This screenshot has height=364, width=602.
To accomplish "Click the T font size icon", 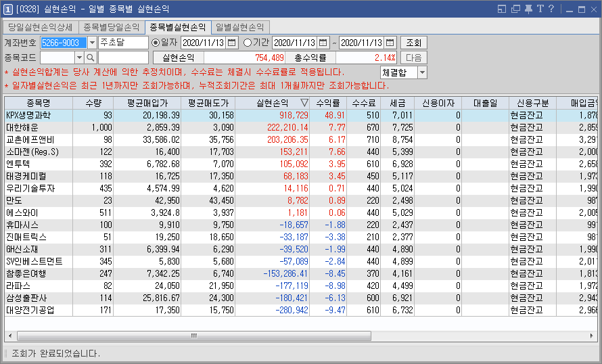I will click(x=540, y=9).
